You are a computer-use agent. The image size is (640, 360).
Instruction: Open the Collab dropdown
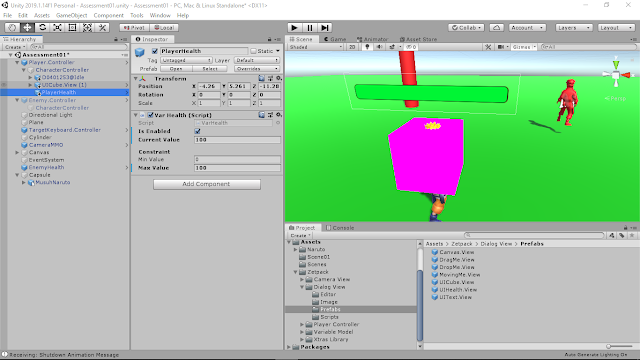(x=466, y=27)
